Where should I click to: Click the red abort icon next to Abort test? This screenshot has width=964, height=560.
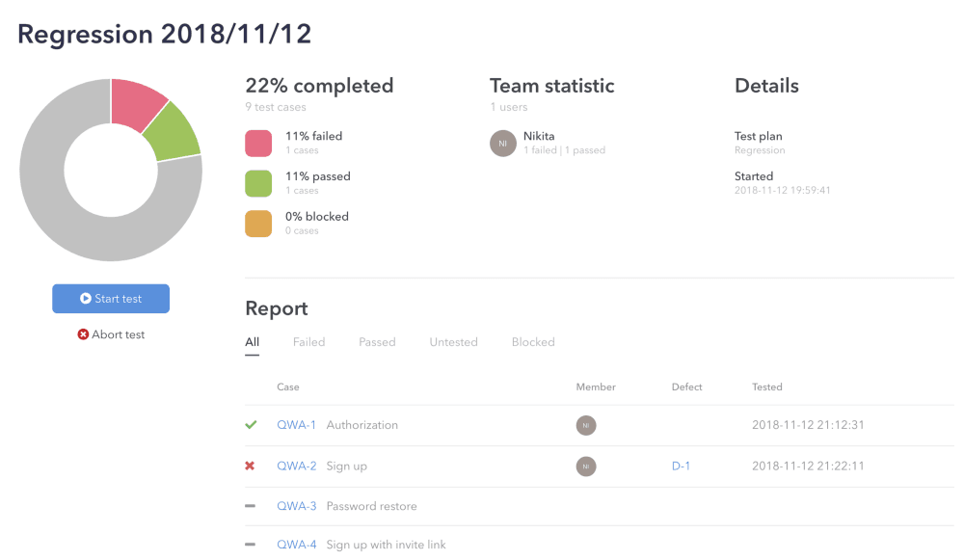coord(83,334)
